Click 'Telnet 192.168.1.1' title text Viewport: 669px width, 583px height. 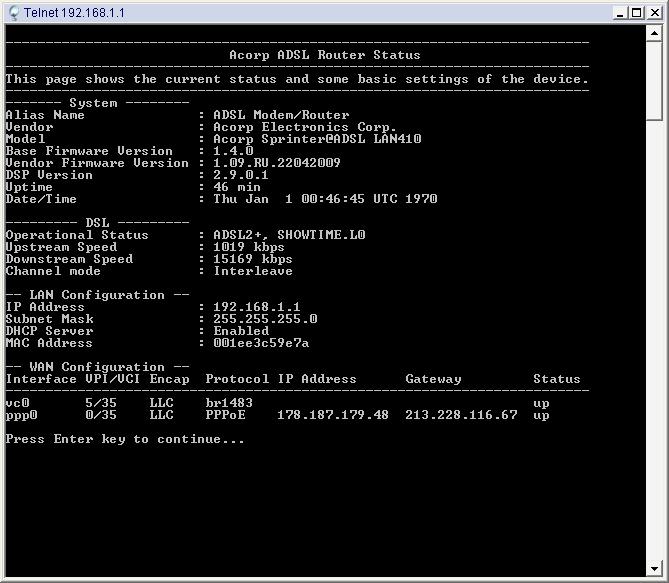tap(74, 13)
